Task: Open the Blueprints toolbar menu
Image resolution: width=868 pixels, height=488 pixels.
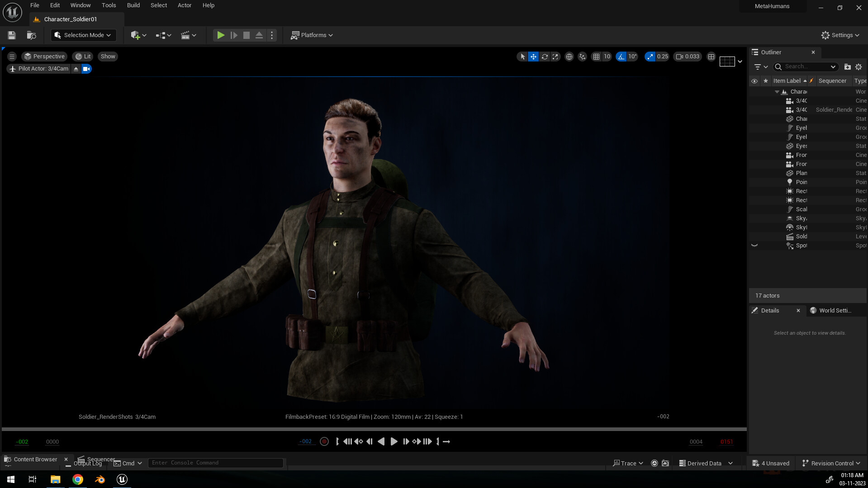Action: point(163,35)
